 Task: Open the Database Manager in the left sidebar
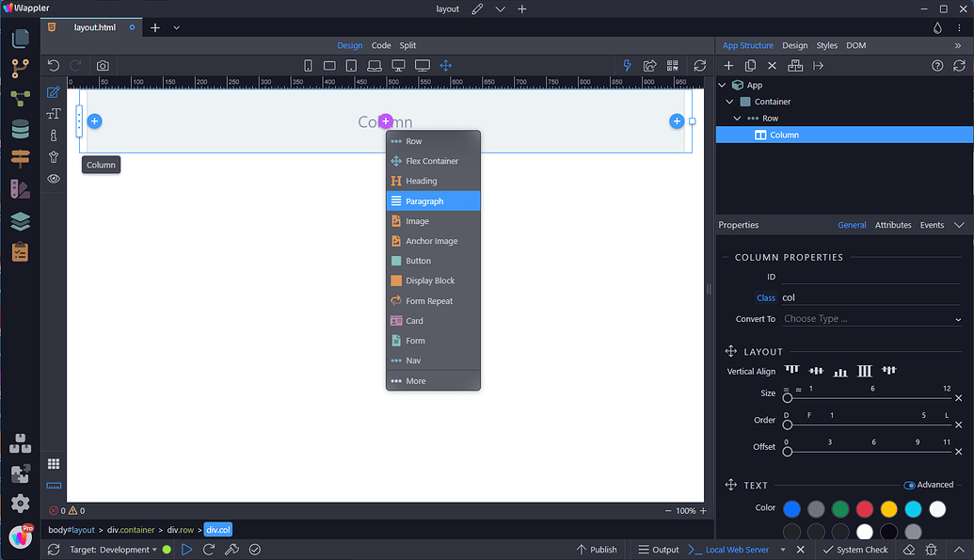point(21,128)
